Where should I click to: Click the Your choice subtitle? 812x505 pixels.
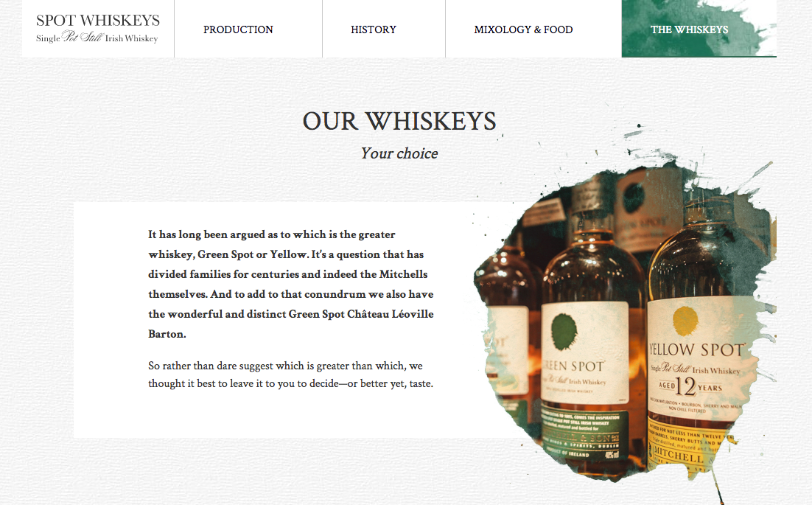[x=399, y=153]
